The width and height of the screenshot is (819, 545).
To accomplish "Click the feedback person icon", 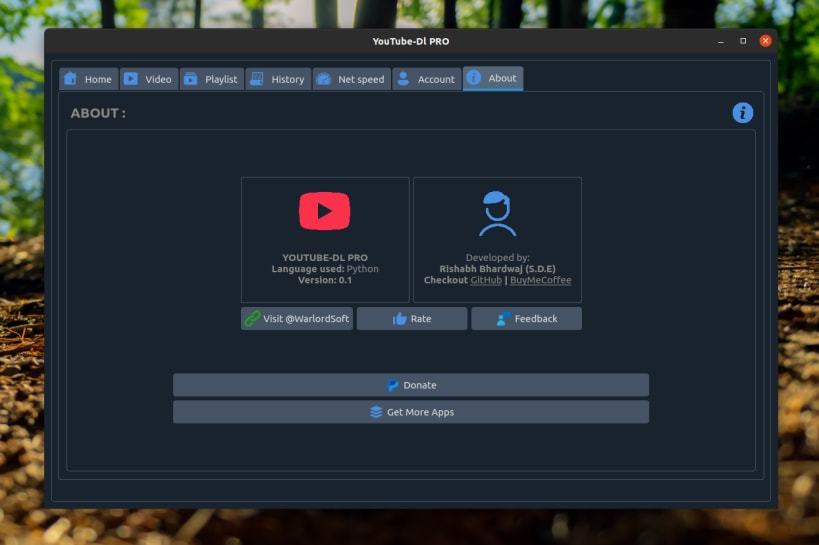I will (503, 319).
